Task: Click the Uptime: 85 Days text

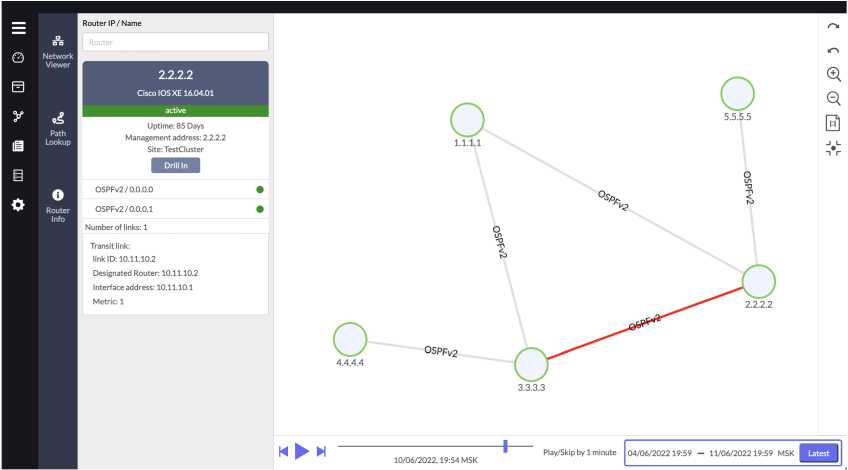Action: [175, 126]
